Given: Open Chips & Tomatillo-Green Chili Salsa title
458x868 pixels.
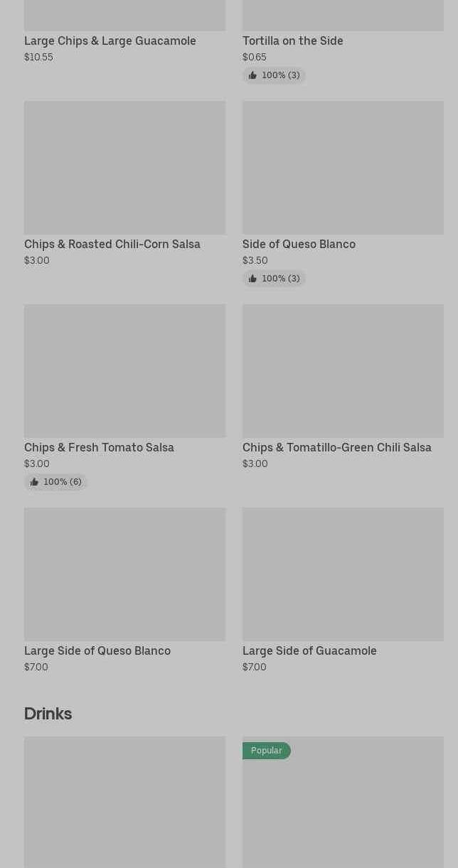Looking at the screenshot, I should (x=336, y=448).
